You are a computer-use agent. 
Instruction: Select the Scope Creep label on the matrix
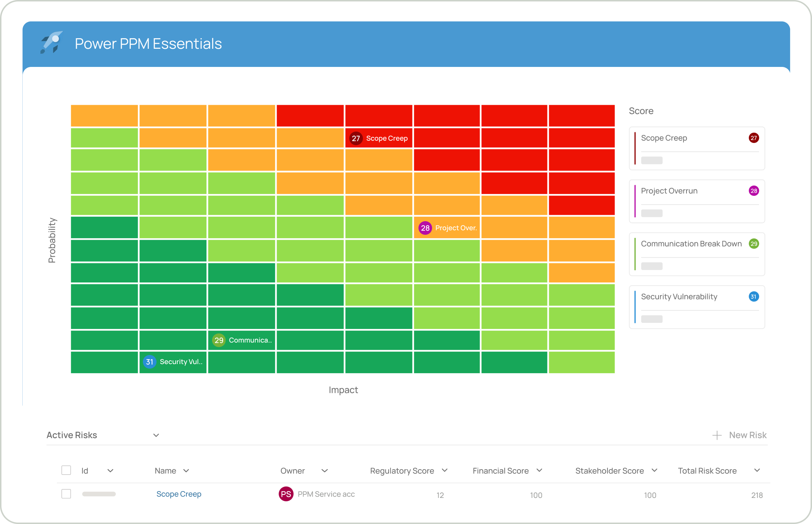[387, 138]
